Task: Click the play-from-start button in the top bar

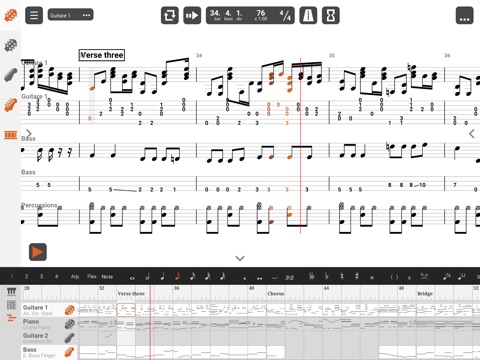Action: tap(192, 15)
